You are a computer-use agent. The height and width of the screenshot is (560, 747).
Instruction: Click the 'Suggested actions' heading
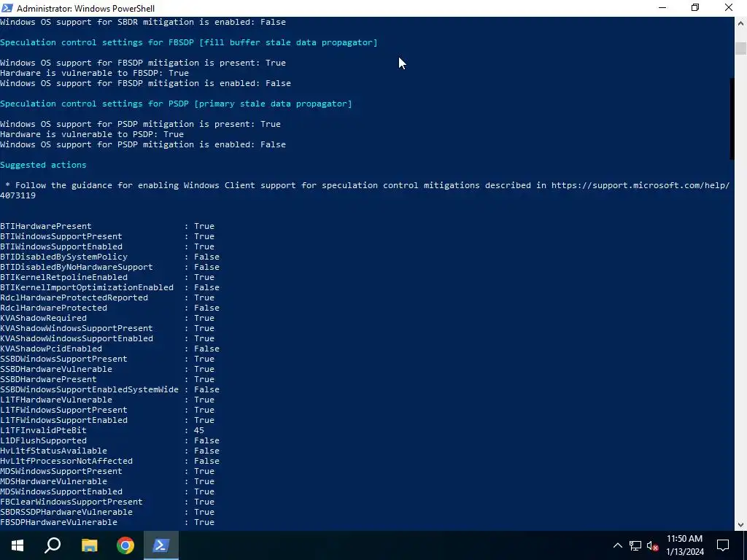point(43,165)
